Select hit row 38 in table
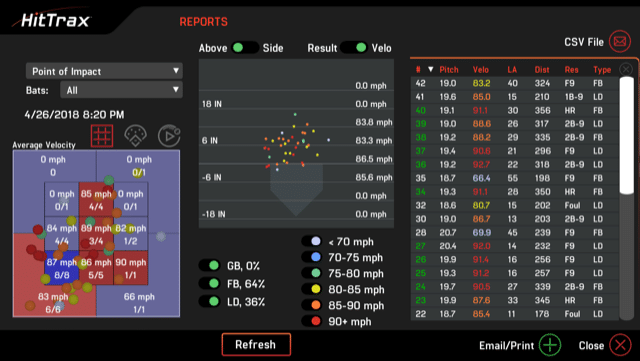 point(514,137)
